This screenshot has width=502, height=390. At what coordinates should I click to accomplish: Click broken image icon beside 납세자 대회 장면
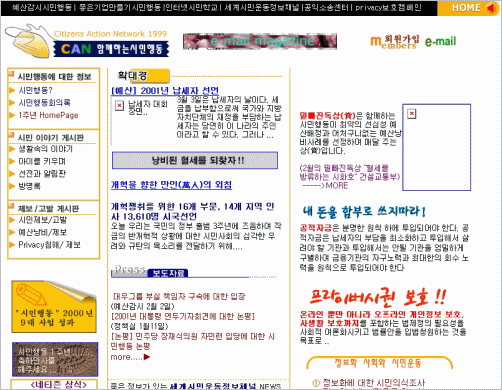[119, 106]
